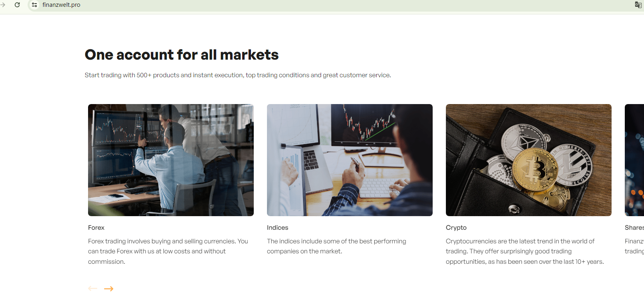Select the Indices chart image card
The width and height of the screenshot is (644, 295).
coord(349,160)
